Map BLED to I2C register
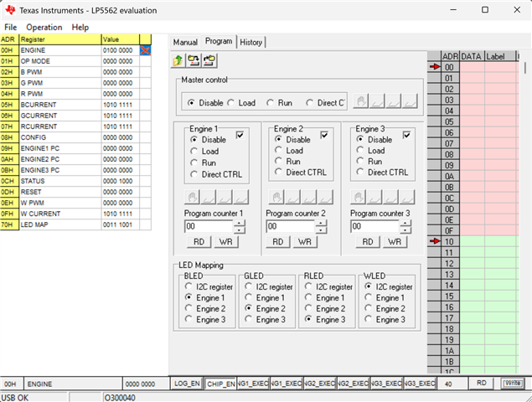Viewport: 532px width, 402px height. pyautogui.click(x=209, y=286)
